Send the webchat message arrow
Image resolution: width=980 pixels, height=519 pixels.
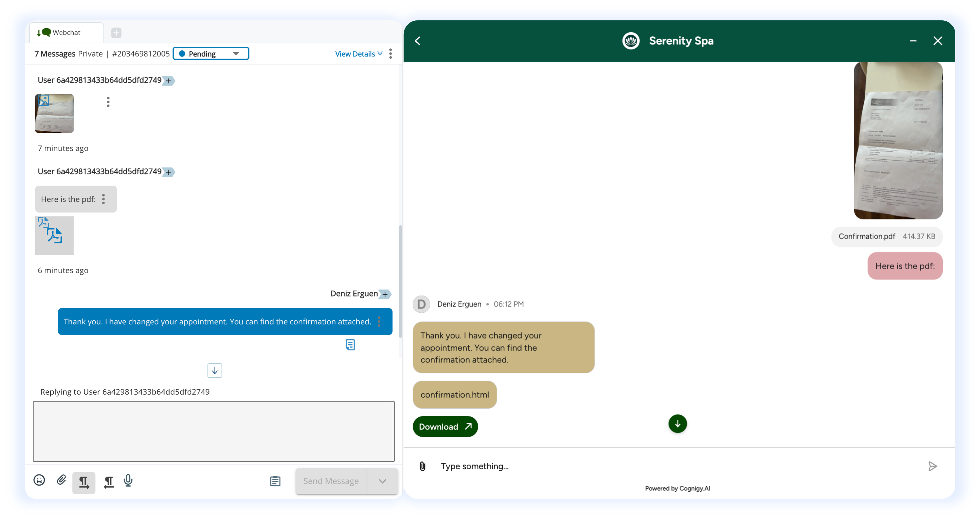point(933,466)
